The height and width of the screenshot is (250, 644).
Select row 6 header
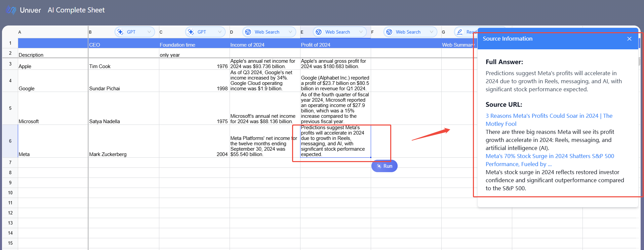10,141
